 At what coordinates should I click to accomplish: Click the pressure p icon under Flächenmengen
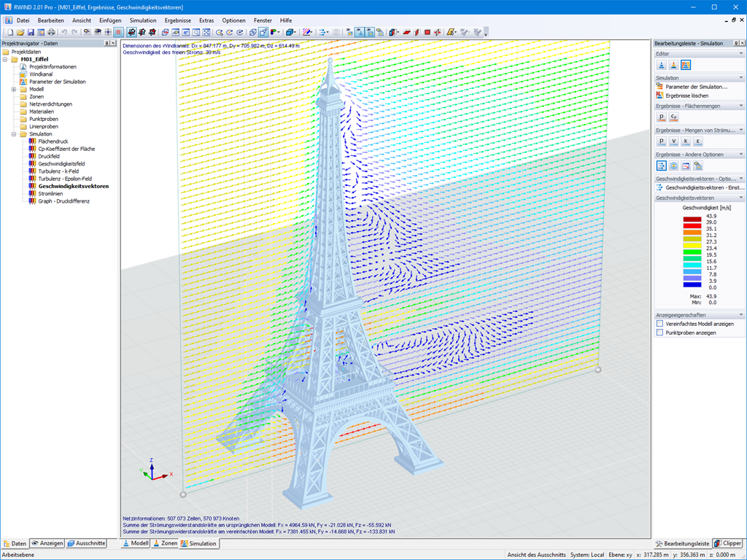(x=661, y=117)
